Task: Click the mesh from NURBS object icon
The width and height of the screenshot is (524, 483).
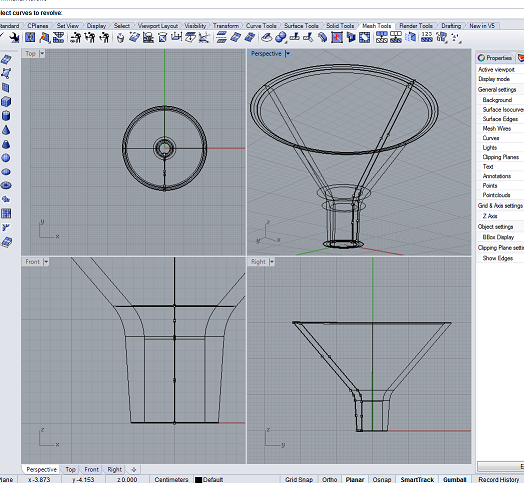Action: point(6,59)
